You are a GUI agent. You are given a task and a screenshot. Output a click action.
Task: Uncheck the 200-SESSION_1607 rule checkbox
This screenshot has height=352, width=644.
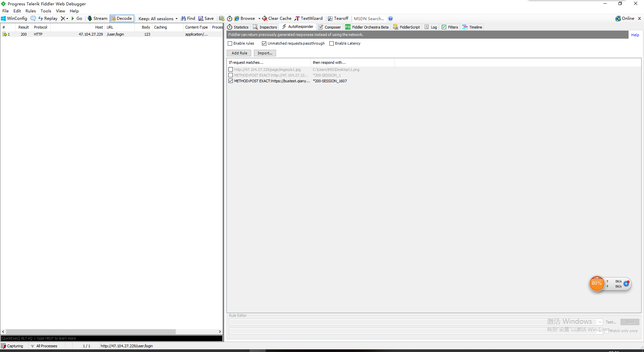(x=231, y=81)
